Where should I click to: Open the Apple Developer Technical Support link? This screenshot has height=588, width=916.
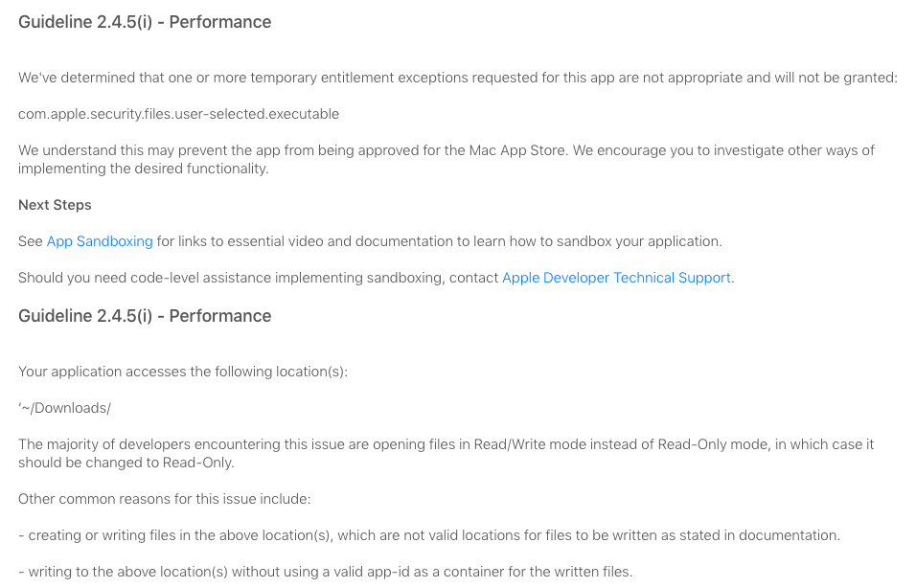(616, 278)
